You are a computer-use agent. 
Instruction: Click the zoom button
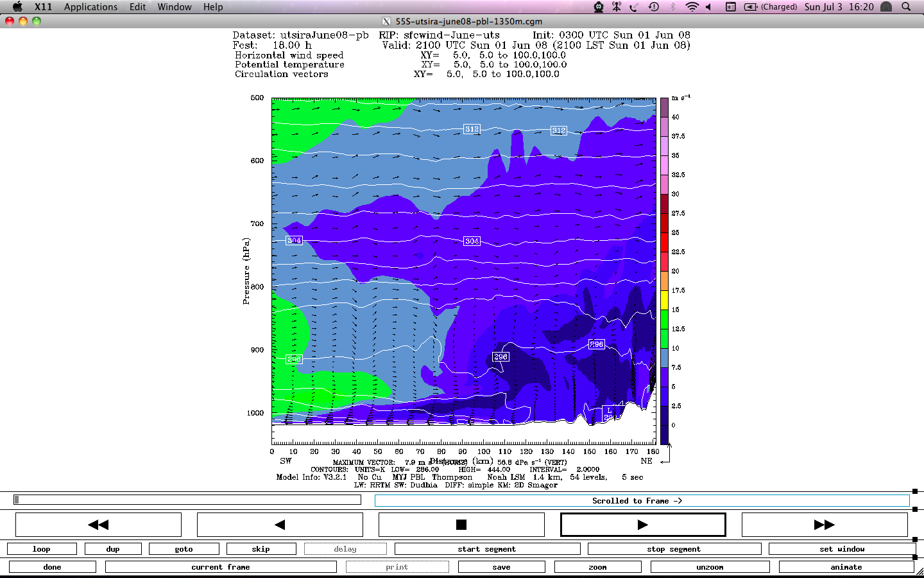click(598, 567)
